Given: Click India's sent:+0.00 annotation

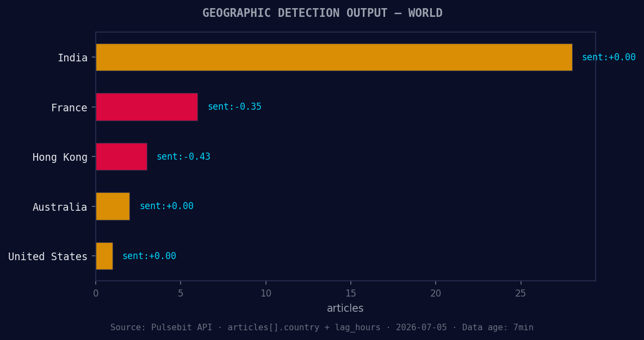Looking at the screenshot, I should coord(609,57).
